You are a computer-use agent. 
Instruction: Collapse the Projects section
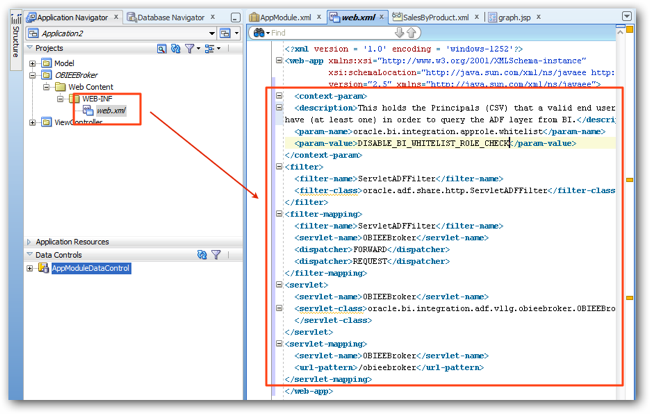tap(29, 48)
